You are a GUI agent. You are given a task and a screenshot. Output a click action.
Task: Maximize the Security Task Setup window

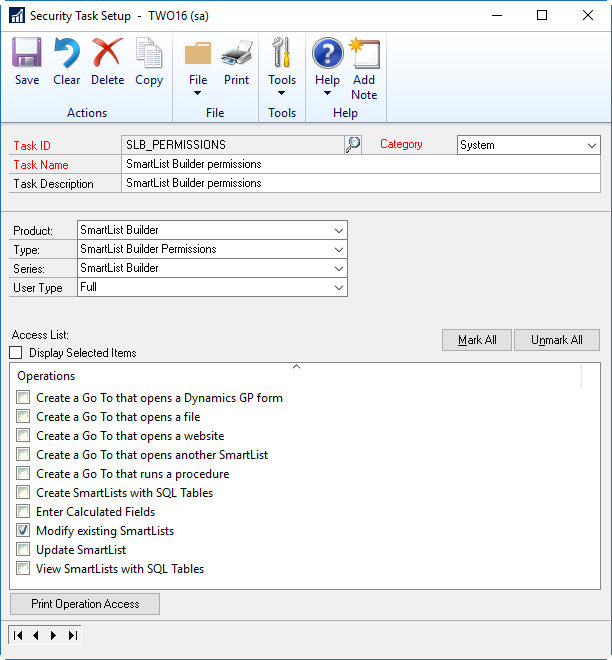coord(542,16)
